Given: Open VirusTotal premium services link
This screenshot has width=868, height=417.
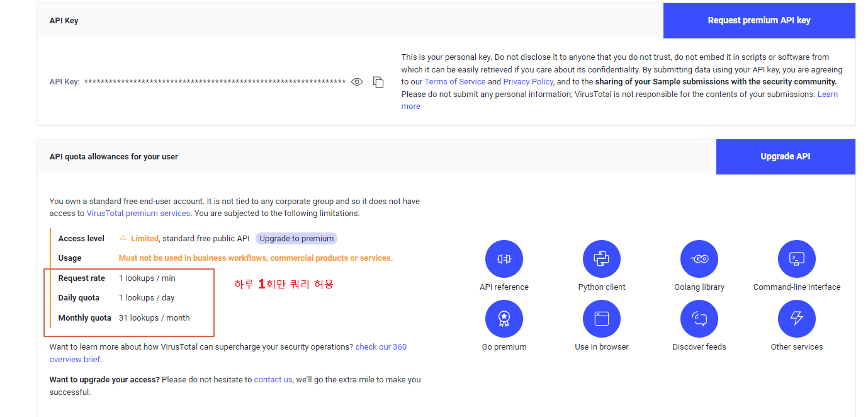Looking at the screenshot, I should click(x=138, y=214).
